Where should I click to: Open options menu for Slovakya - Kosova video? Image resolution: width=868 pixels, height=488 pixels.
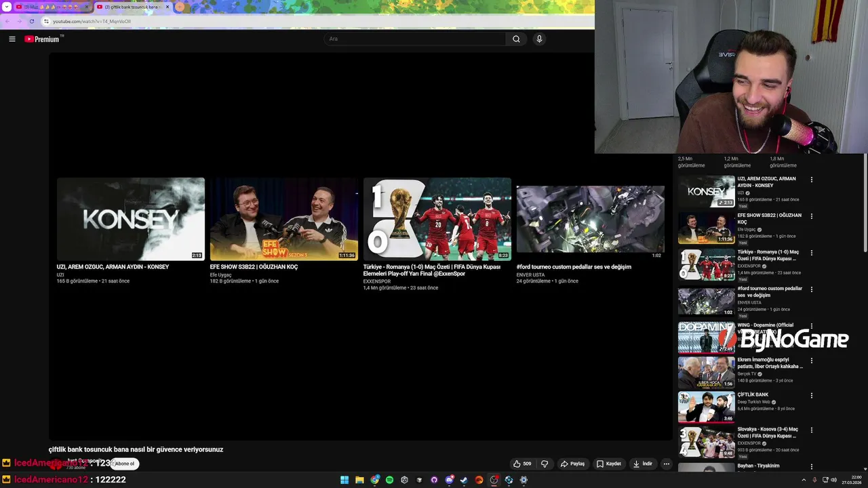811,430
